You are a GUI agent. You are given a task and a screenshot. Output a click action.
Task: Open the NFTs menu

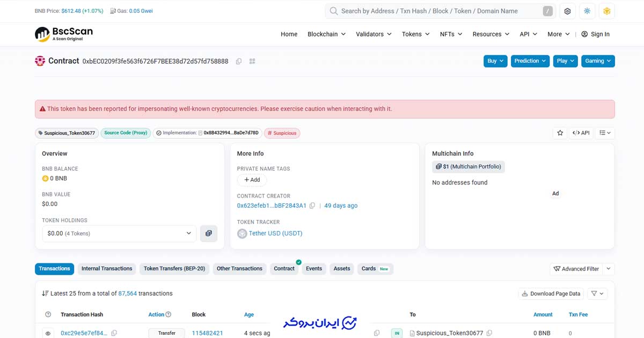pos(451,34)
